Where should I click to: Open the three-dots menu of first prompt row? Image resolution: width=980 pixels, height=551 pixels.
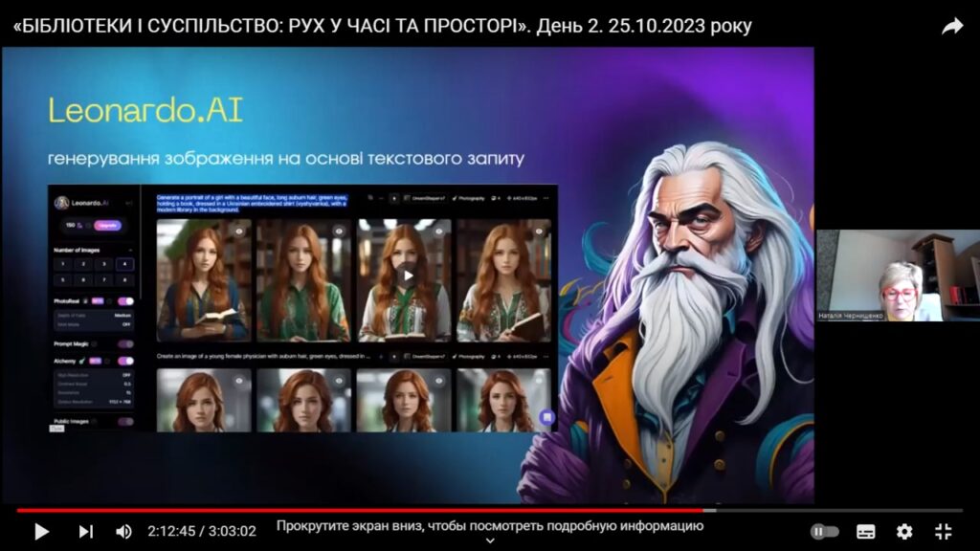(546, 198)
